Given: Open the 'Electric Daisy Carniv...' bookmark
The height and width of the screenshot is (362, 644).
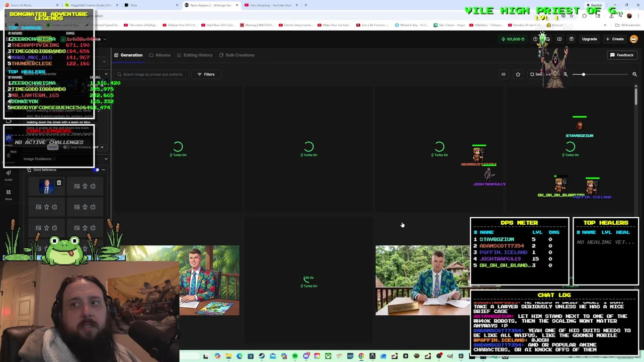Looking at the screenshot, I should point(296,25).
